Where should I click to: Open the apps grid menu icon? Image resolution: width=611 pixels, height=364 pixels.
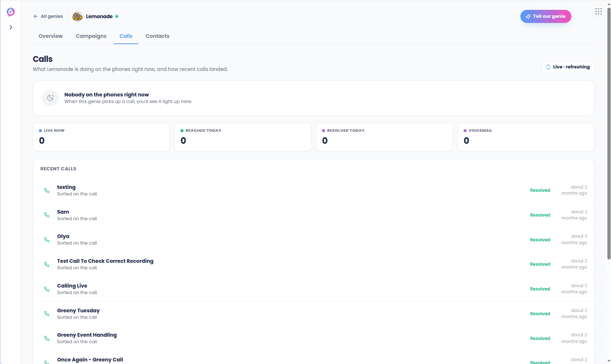coord(599,12)
